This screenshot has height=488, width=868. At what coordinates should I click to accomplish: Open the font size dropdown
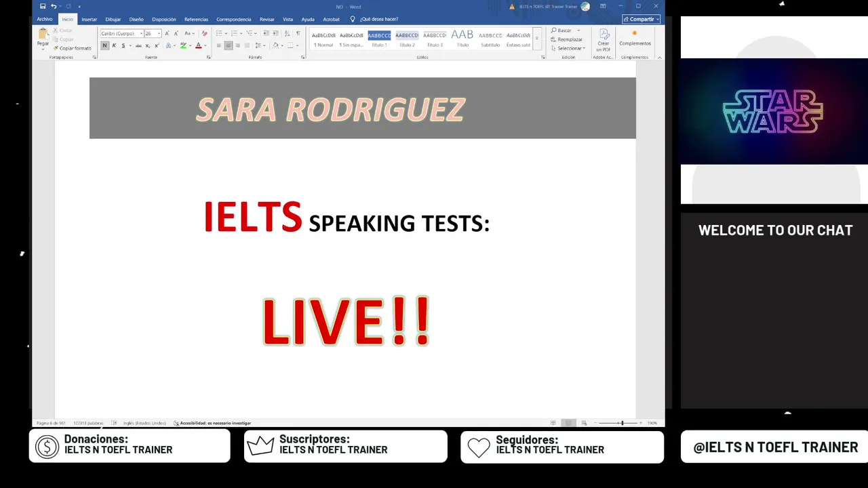(159, 33)
